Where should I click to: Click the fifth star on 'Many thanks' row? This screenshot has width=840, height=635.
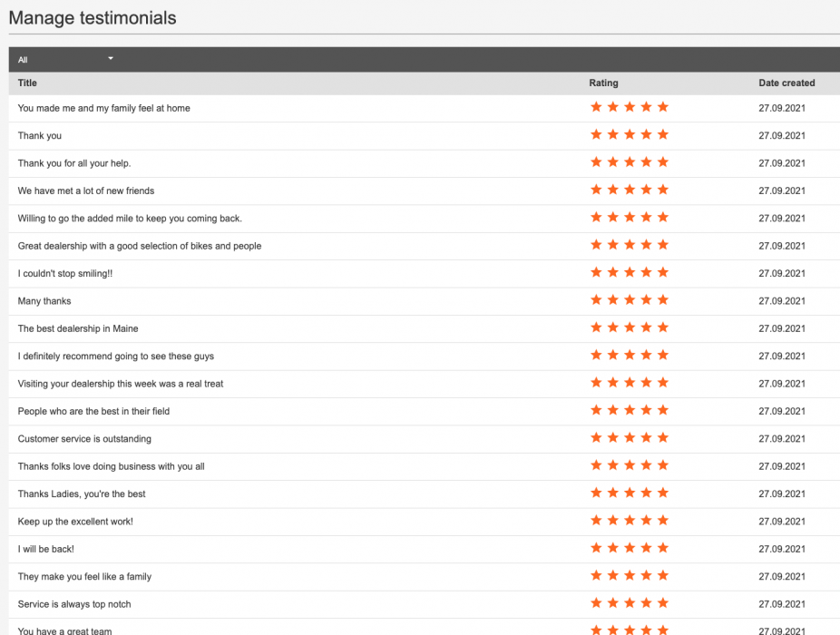tap(663, 300)
